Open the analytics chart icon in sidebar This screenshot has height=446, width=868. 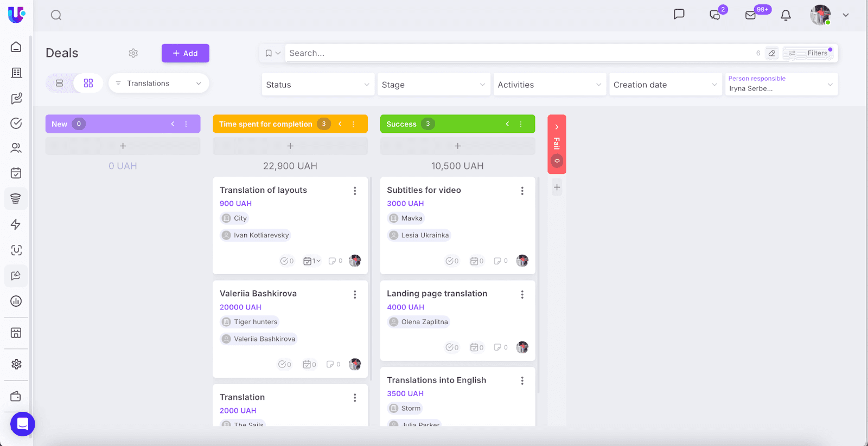pos(16,301)
